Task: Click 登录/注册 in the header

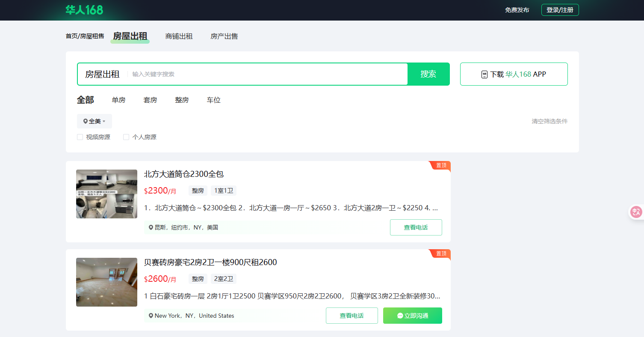Action: point(560,10)
